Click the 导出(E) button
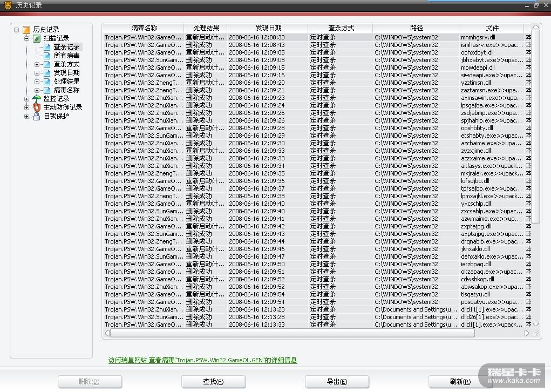This screenshot has height=392, width=551. click(x=337, y=382)
